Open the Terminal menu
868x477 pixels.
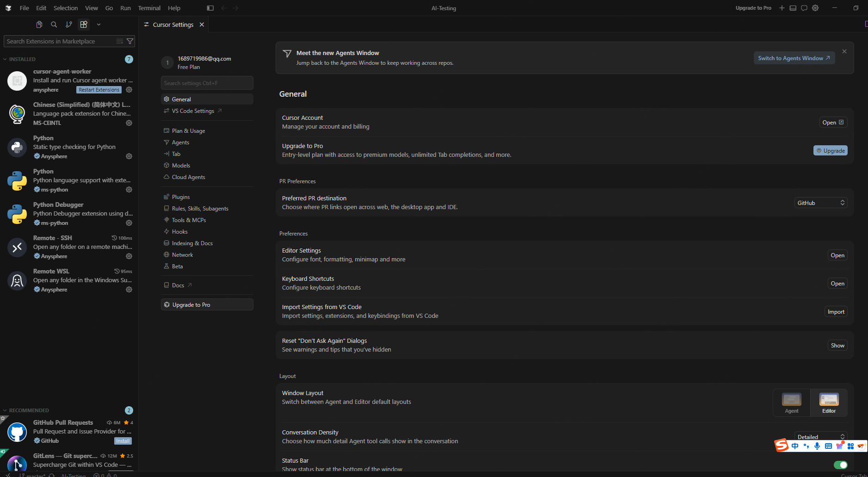(x=149, y=8)
